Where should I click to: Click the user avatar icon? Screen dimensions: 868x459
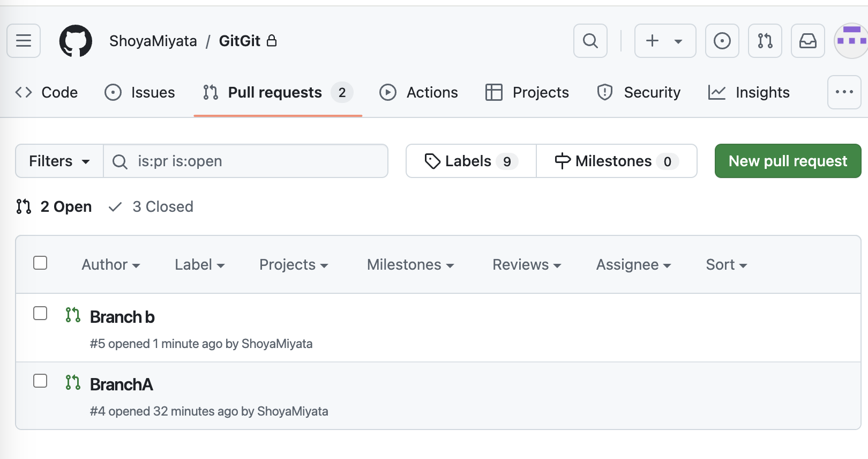[x=851, y=41]
